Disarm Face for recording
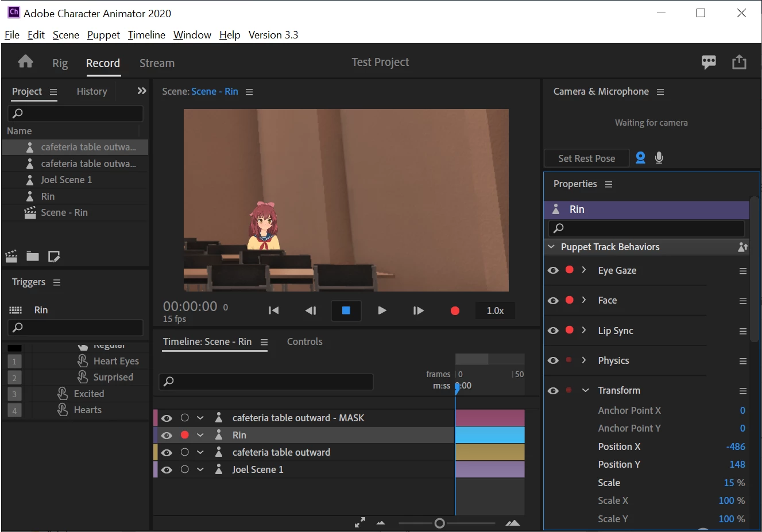 click(569, 300)
